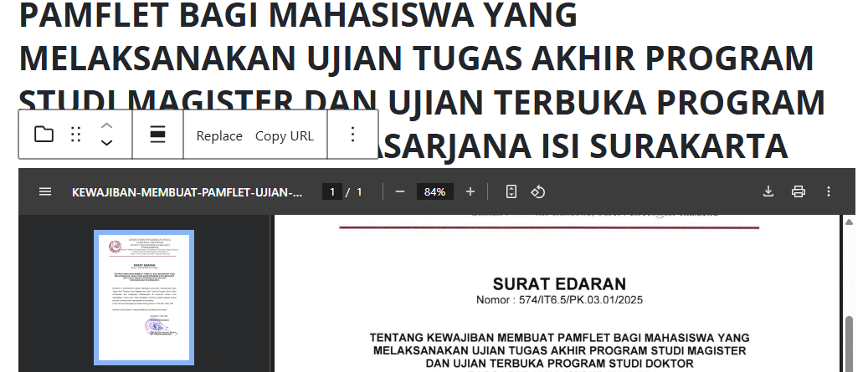The width and height of the screenshot is (868, 372).
Task: Zoom out the PDF with minus button
Action: pyautogui.click(x=400, y=191)
